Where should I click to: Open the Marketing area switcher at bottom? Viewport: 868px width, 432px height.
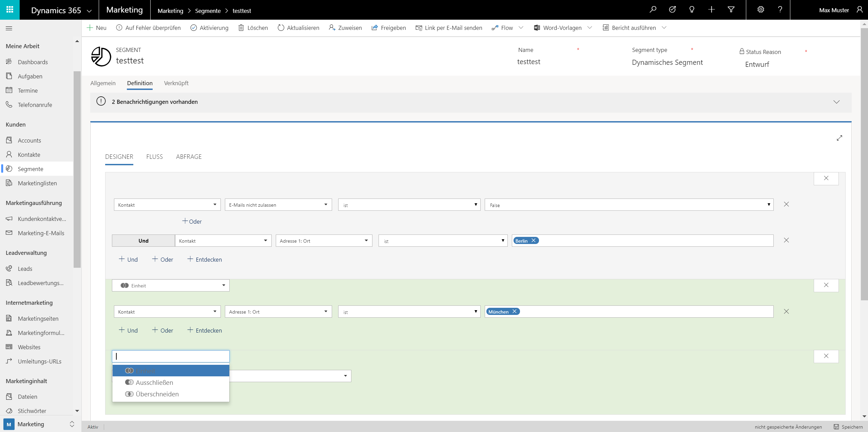[x=39, y=424]
